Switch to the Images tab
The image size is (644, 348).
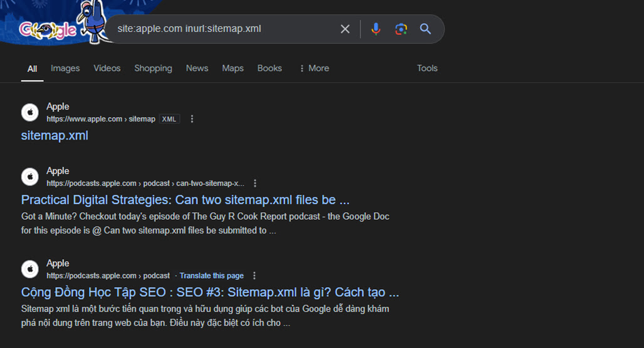65,68
